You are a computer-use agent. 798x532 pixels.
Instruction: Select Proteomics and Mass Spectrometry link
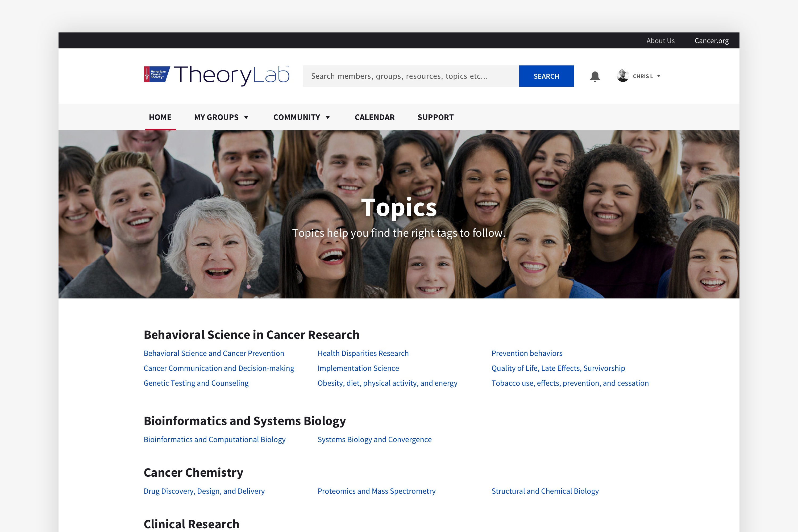pos(377,491)
